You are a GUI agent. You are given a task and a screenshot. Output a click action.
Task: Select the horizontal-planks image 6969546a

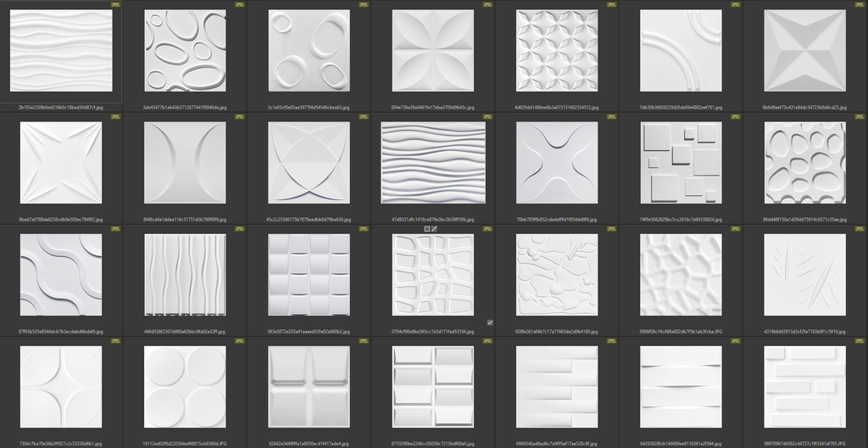tap(556, 386)
